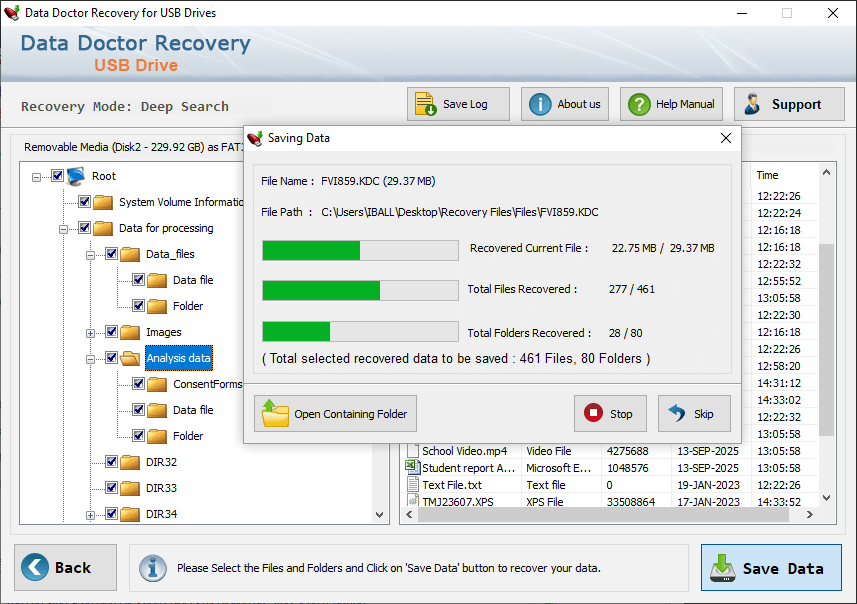Click the Save Log document icon
Screen dimensions: 857x604
point(425,104)
